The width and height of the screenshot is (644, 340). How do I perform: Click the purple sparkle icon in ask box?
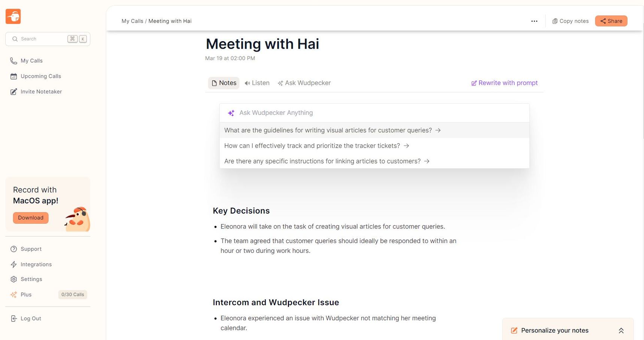[x=231, y=113]
